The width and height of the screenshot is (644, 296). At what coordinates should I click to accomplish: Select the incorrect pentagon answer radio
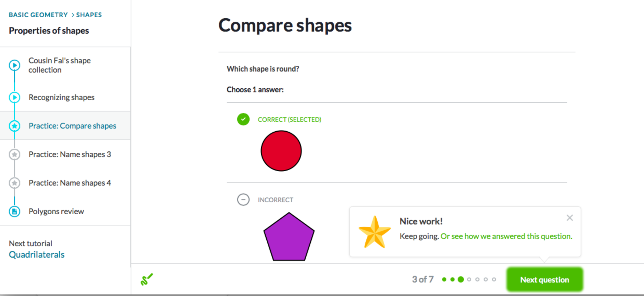(243, 200)
